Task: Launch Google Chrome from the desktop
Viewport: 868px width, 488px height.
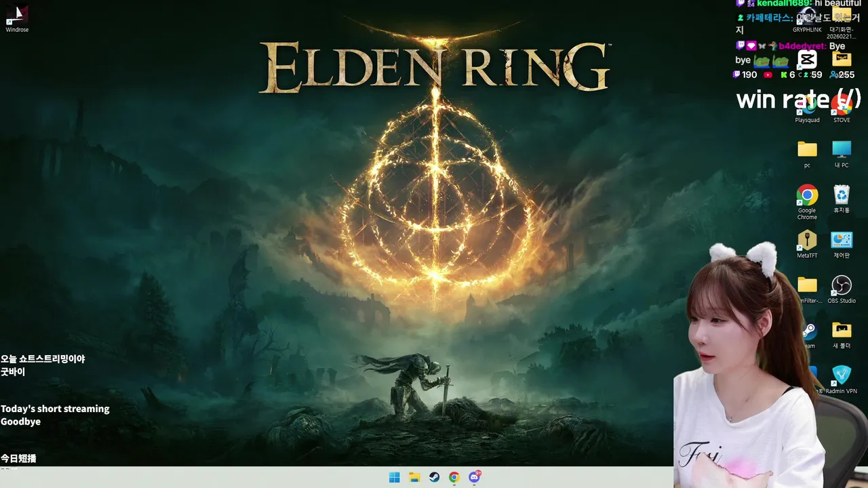Action: [807, 202]
